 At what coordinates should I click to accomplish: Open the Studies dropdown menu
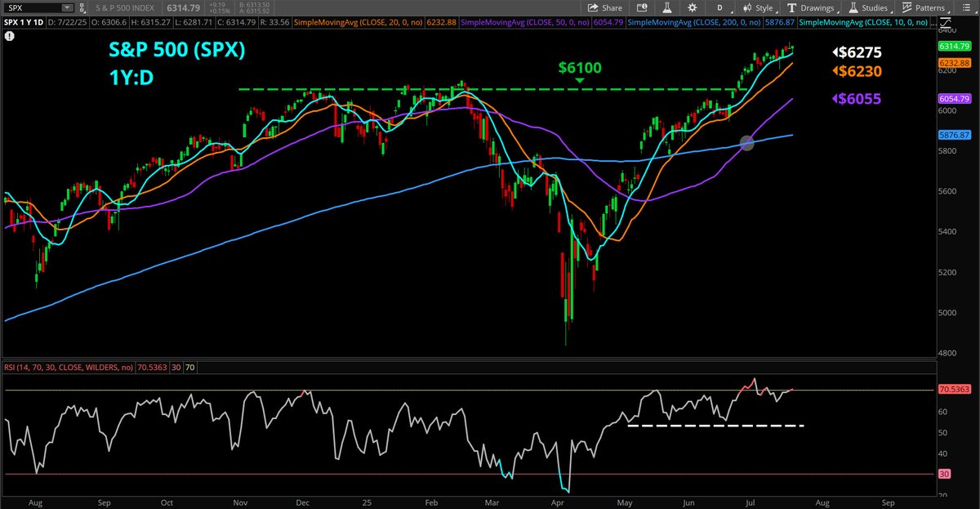[x=870, y=8]
